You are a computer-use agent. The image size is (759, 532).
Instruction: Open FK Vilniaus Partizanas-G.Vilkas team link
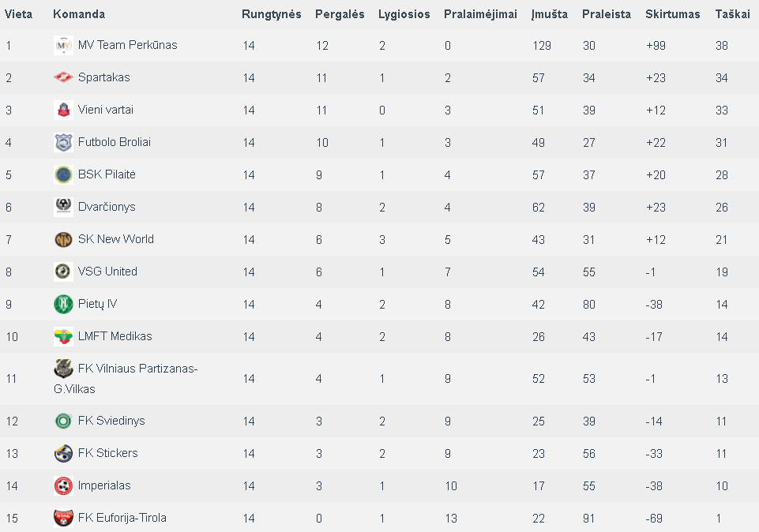tap(126, 379)
